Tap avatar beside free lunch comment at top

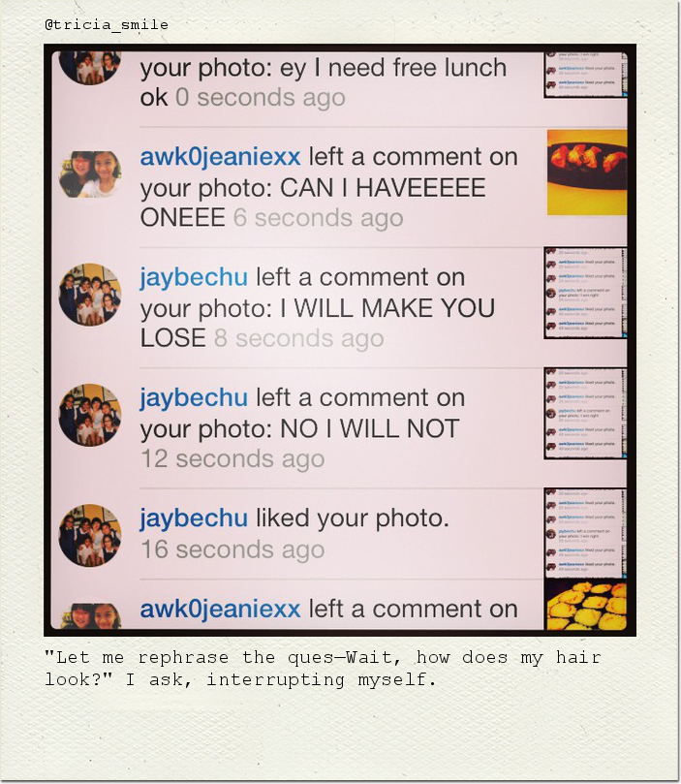[90, 68]
